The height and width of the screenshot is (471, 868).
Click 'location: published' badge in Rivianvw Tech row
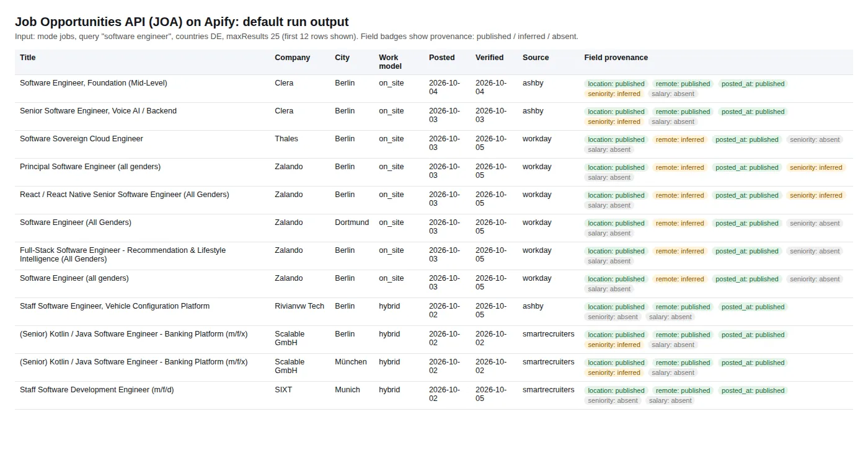[616, 307]
